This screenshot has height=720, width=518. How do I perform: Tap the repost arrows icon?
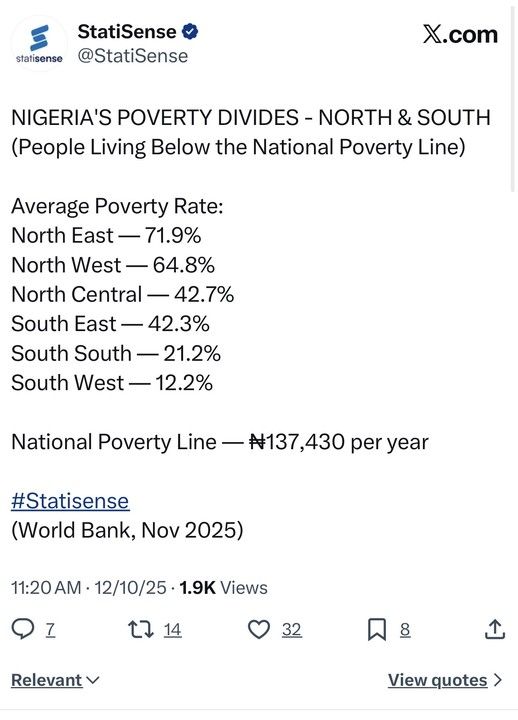[141, 630]
